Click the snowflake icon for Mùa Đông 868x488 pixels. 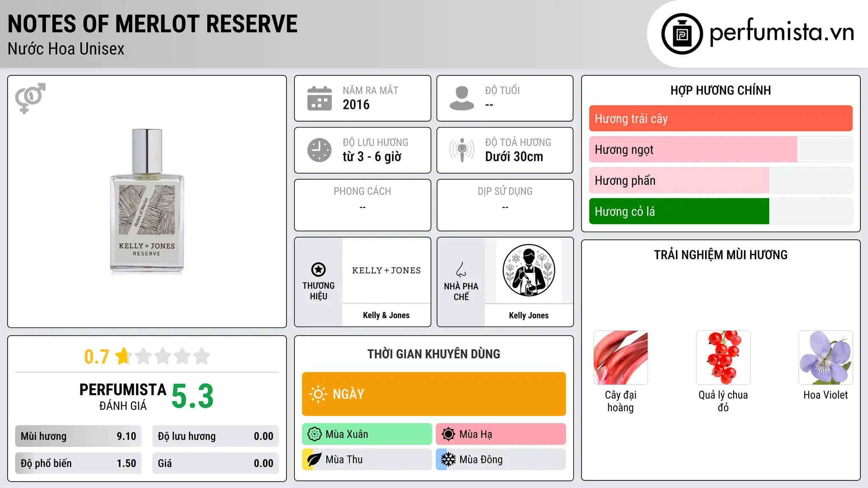click(448, 460)
